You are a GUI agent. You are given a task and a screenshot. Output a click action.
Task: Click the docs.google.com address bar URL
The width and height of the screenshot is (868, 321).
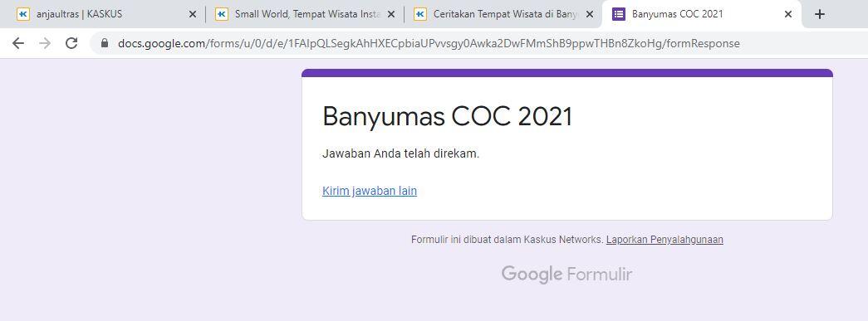pos(429,43)
